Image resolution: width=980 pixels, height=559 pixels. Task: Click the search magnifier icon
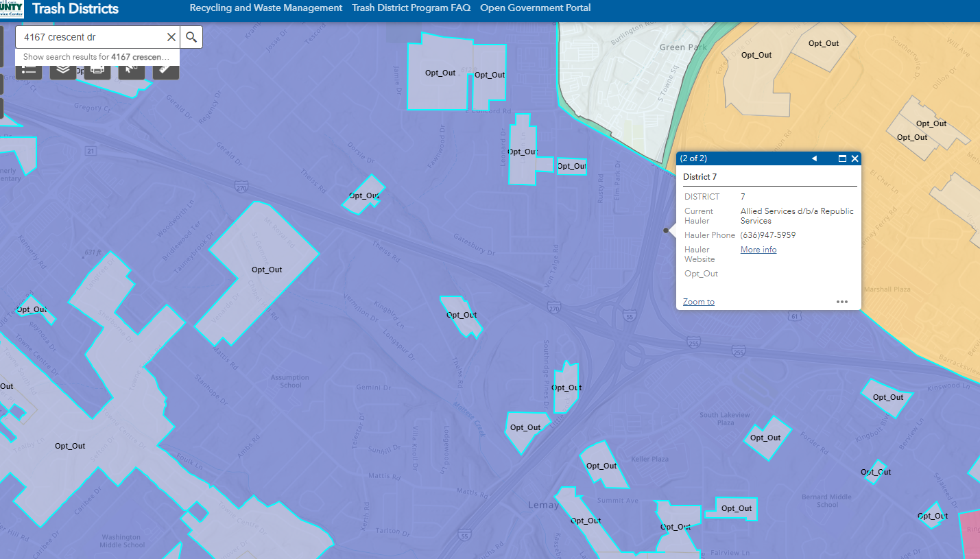click(191, 36)
